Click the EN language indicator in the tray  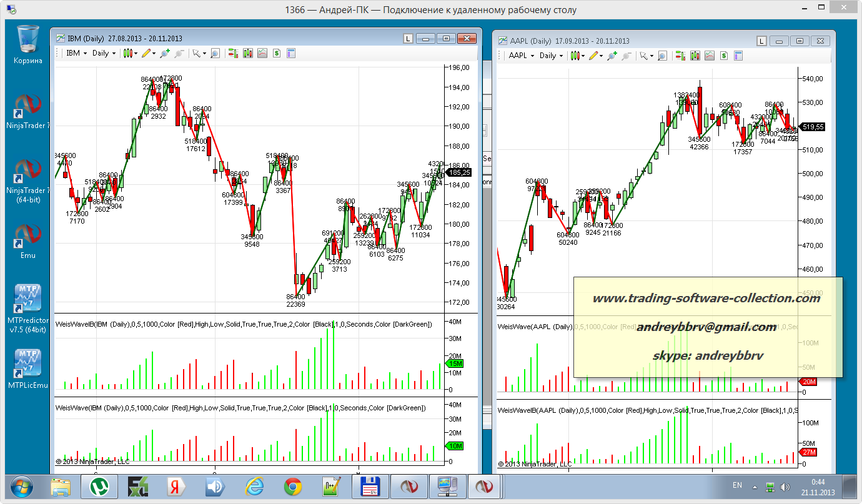(x=737, y=485)
